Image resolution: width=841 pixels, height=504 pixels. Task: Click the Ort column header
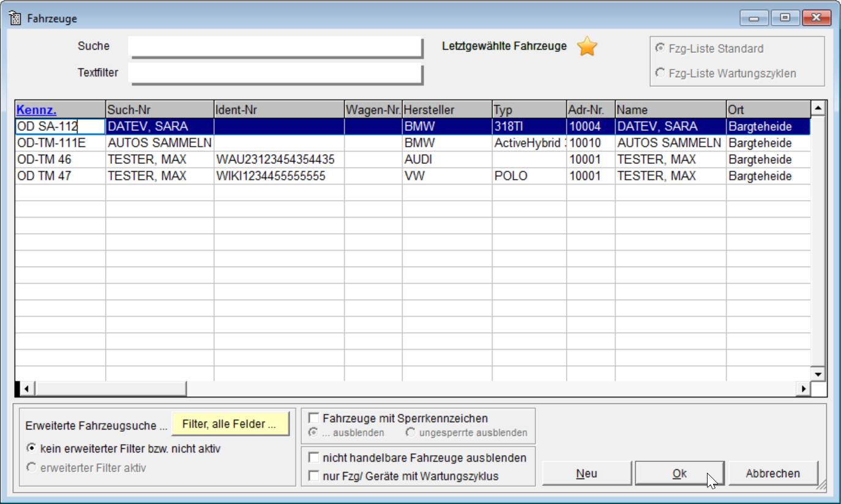pyautogui.click(x=768, y=110)
